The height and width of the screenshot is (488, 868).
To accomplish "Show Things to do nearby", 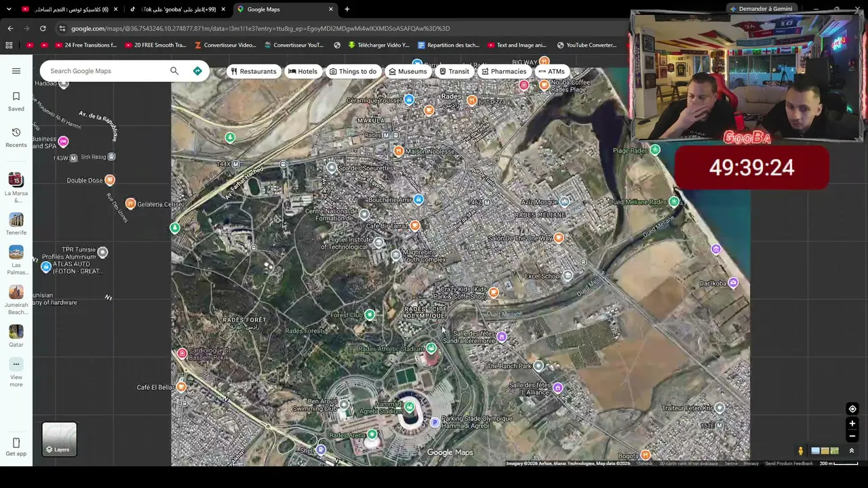I will click(x=353, y=71).
